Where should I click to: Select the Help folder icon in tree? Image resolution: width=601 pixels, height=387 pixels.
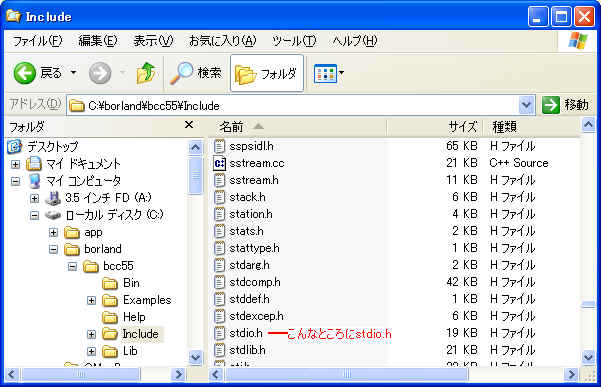(110, 317)
